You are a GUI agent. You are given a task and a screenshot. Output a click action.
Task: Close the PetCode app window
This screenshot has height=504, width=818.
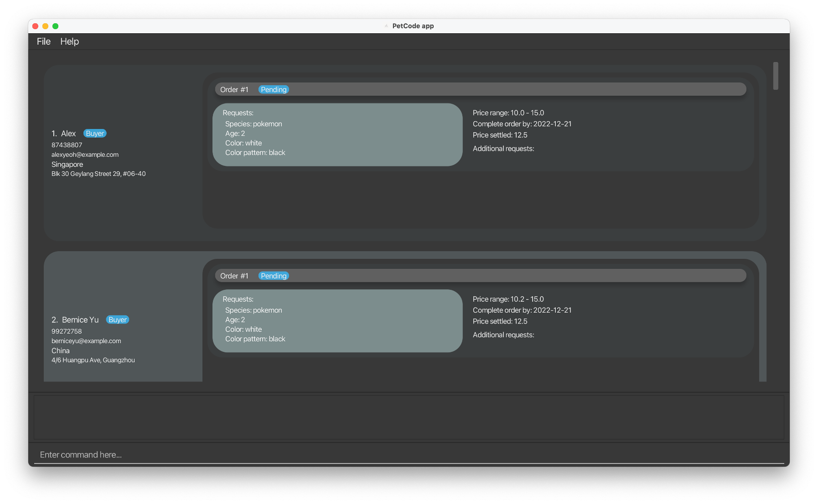[x=36, y=26]
